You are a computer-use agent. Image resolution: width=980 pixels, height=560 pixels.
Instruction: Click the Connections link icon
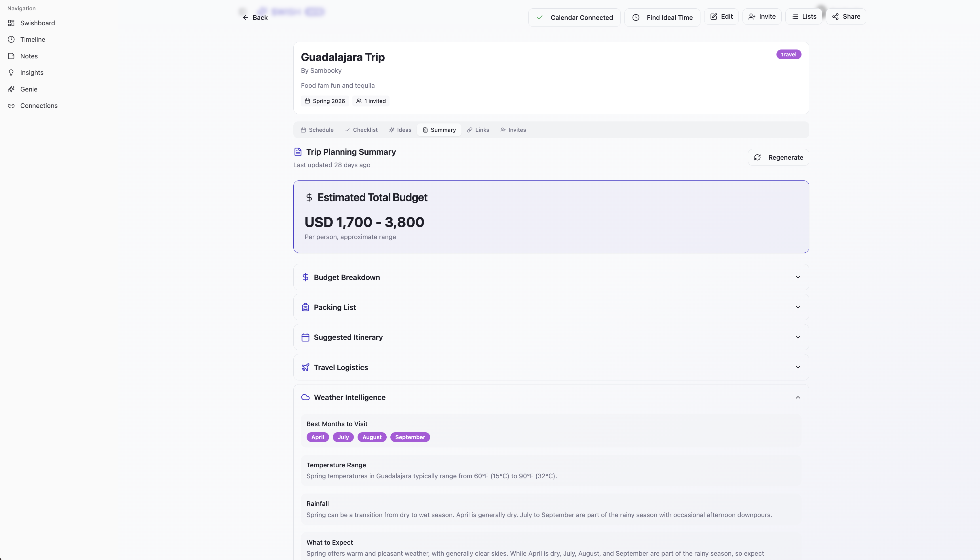(x=11, y=106)
